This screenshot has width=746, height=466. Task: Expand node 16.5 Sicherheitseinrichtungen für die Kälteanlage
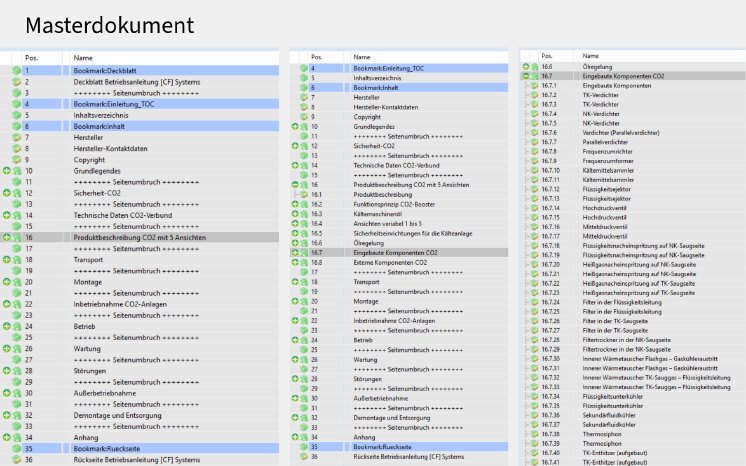click(x=295, y=233)
